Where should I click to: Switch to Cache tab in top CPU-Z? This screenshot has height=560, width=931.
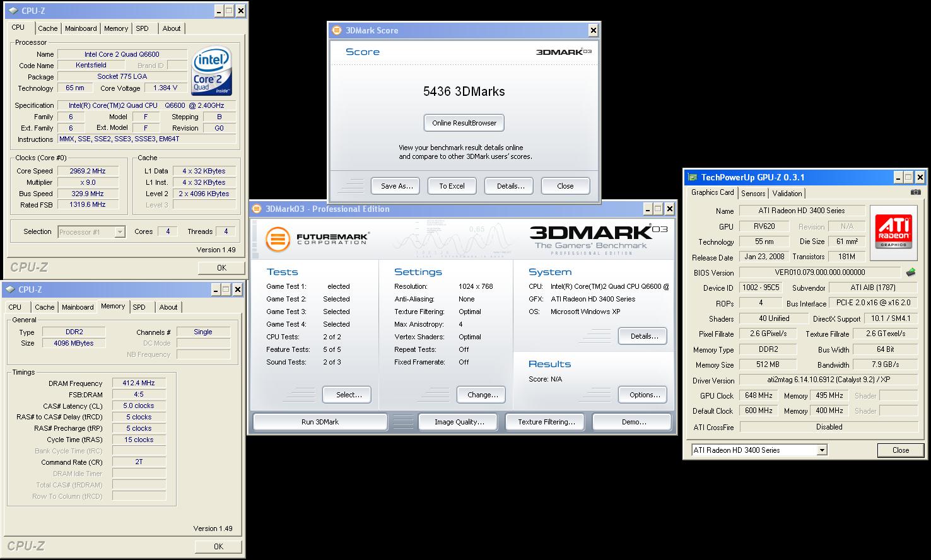pos(47,28)
